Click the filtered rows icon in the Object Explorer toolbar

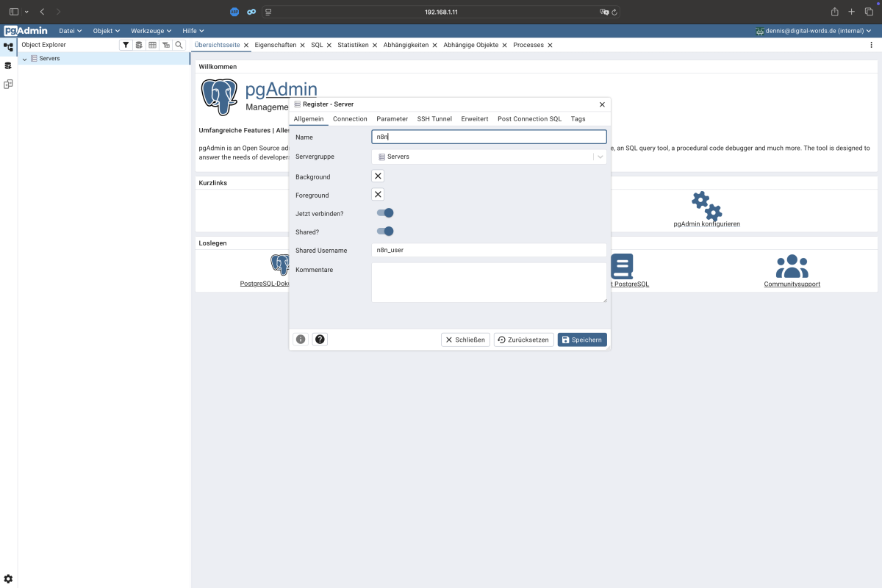[165, 45]
